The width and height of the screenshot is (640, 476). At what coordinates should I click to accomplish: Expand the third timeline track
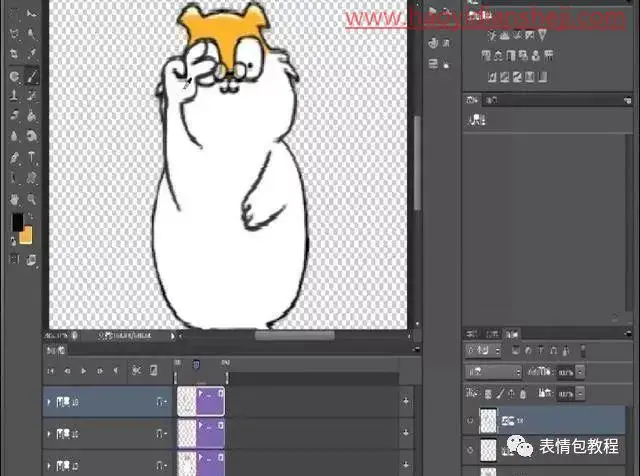(x=49, y=465)
